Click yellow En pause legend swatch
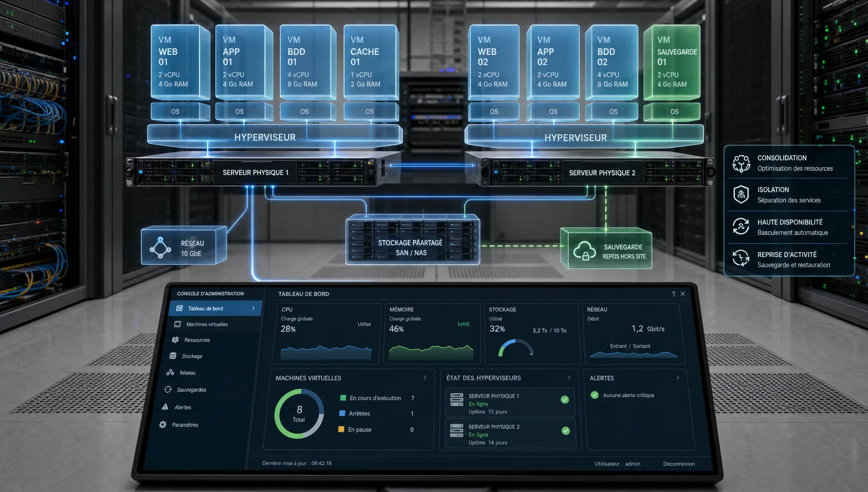Image resolution: width=868 pixels, height=492 pixels. pyautogui.click(x=341, y=429)
